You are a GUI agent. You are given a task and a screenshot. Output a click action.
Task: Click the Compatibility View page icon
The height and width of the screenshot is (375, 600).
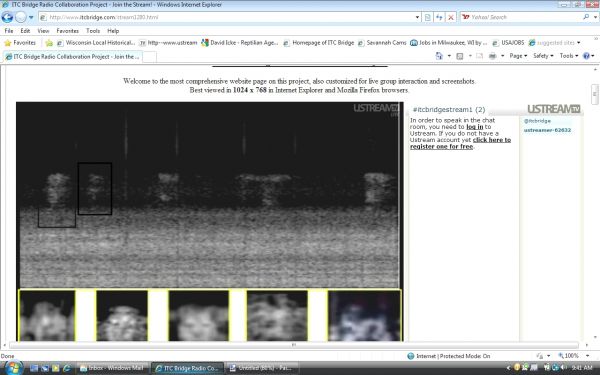coord(428,17)
